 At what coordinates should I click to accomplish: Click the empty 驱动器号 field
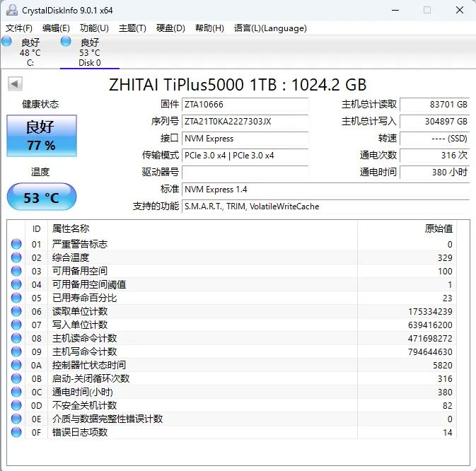pos(245,173)
